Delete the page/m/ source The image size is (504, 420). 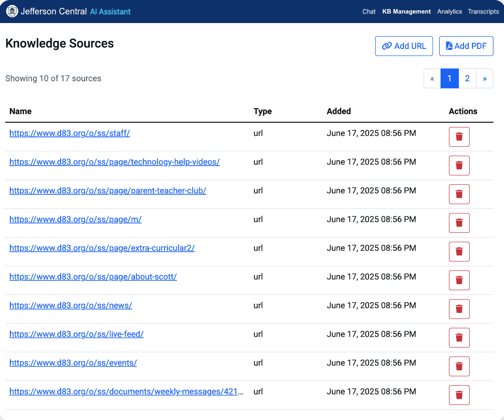pos(459,223)
